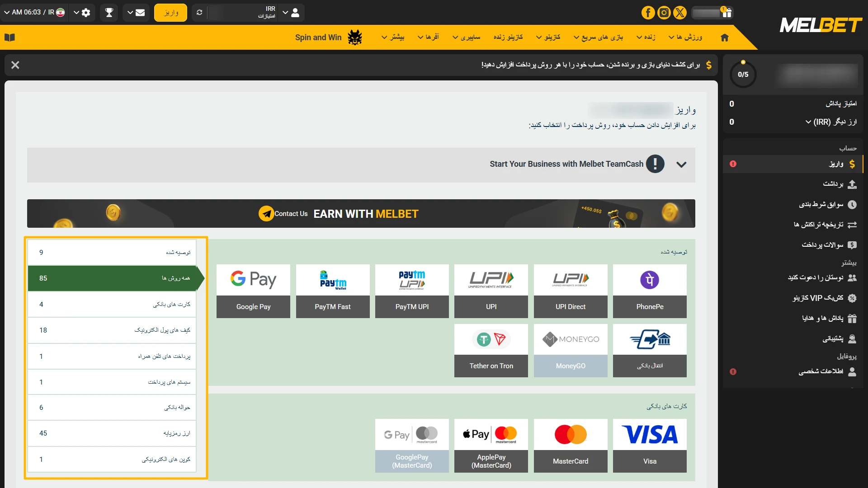Open the بازی های سریع menu
The image size is (868, 488).
[x=598, y=37]
